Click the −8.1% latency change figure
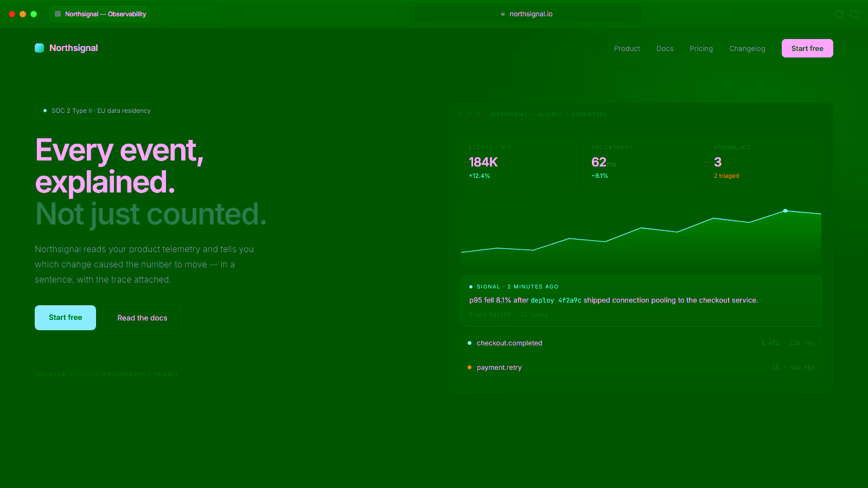Screen dimensions: 868x488 [x=599, y=176]
